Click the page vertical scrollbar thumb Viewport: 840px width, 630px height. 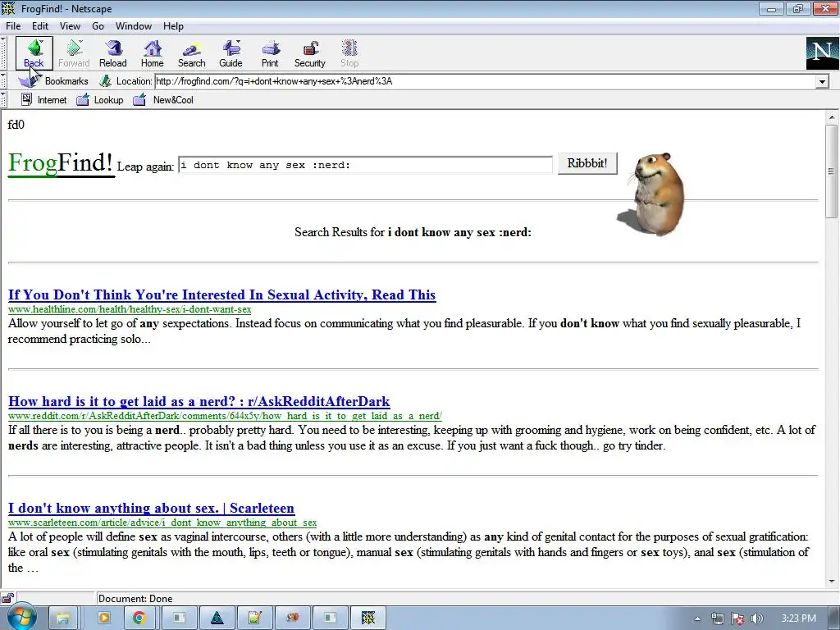pos(832,171)
